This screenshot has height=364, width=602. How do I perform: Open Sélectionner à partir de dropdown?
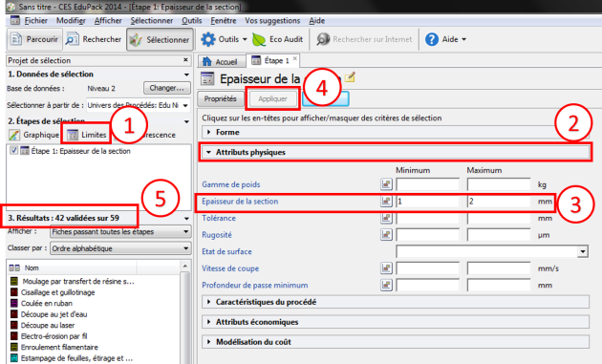[185, 105]
